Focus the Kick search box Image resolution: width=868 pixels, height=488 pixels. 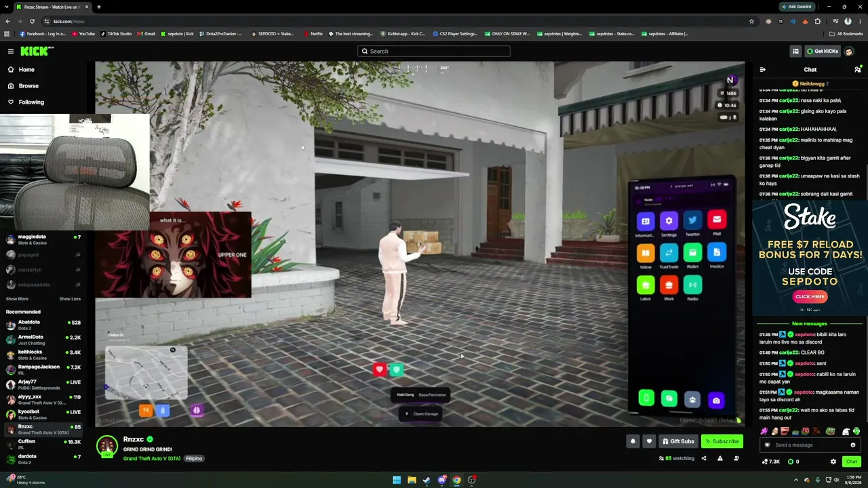[x=434, y=51]
